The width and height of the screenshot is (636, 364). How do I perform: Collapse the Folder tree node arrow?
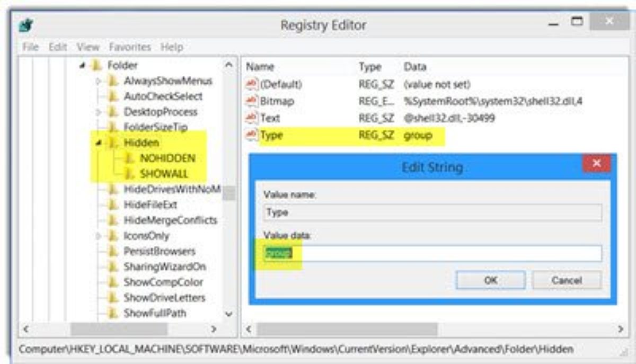coord(83,66)
